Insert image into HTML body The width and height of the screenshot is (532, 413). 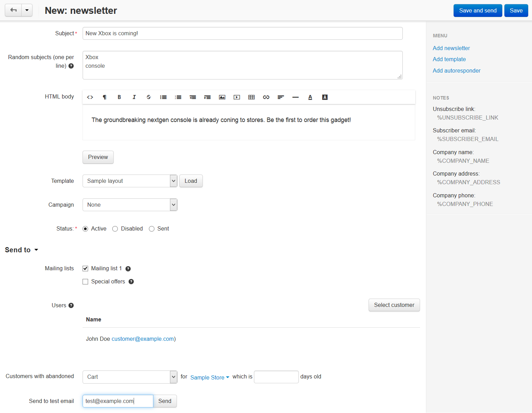pyautogui.click(x=222, y=97)
